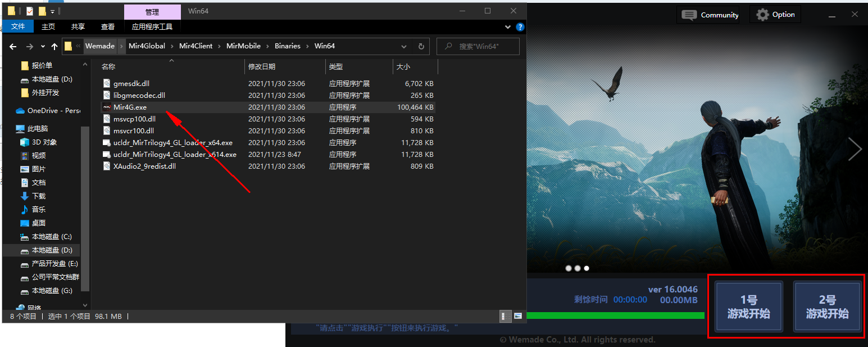This screenshot has width=868, height=347.
Task: Expand the ribbon with the chevron
Action: point(509,26)
